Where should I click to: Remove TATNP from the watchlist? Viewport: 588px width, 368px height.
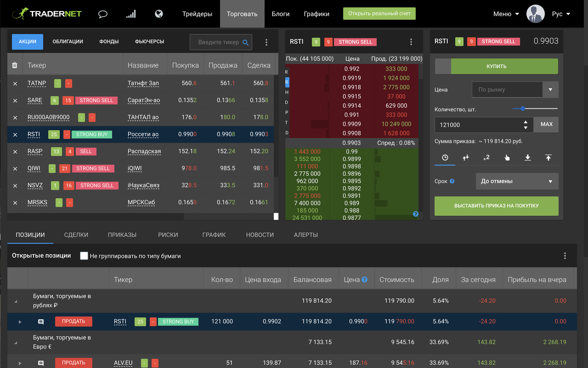pyautogui.click(x=15, y=84)
